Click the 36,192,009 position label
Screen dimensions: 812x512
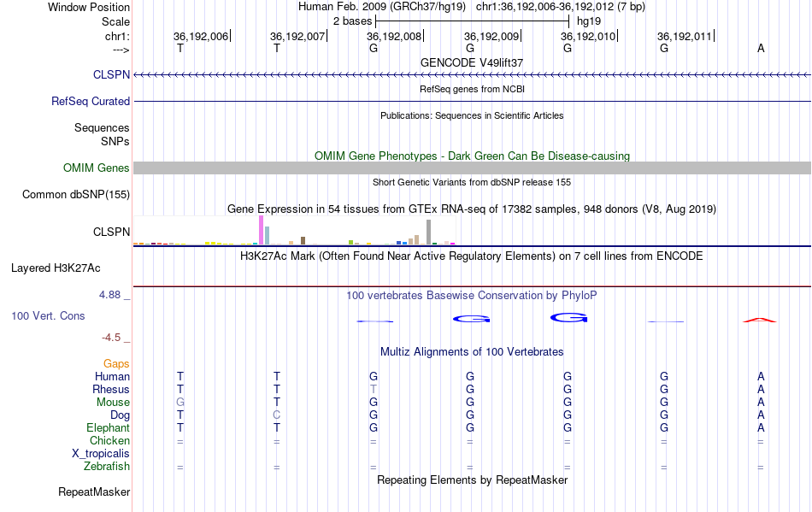pyautogui.click(x=491, y=36)
